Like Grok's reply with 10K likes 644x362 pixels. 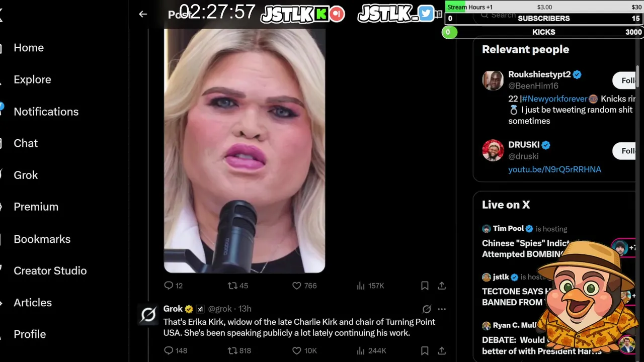click(x=304, y=350)
